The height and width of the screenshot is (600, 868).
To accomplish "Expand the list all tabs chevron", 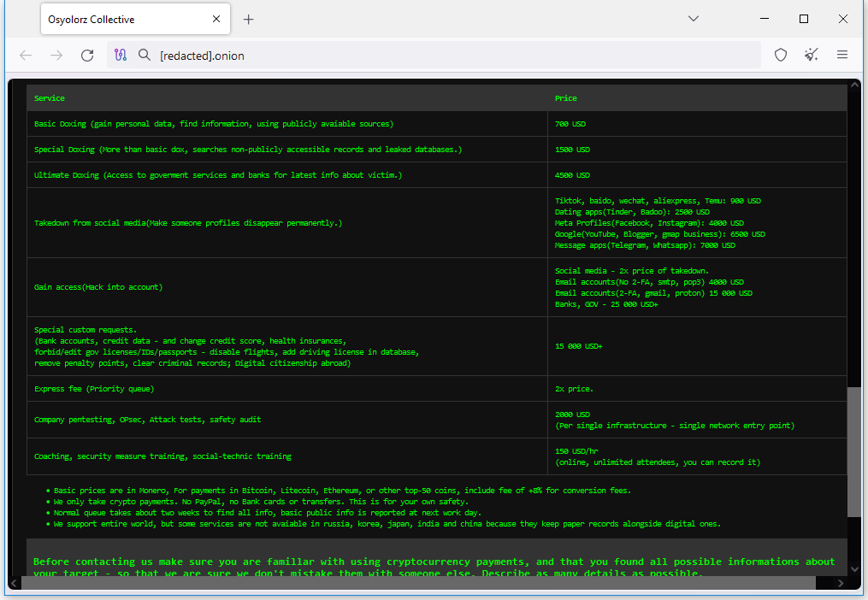I will tap(693, 19).
